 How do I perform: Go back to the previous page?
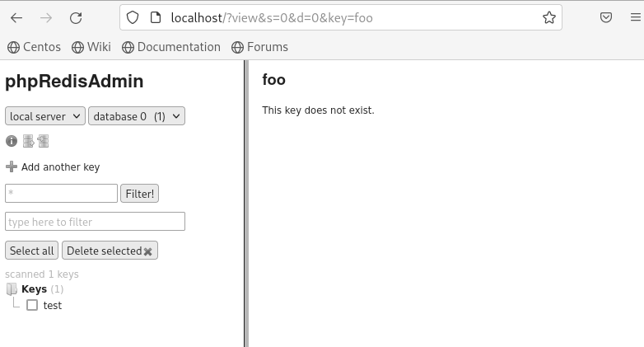coord(16,17)
